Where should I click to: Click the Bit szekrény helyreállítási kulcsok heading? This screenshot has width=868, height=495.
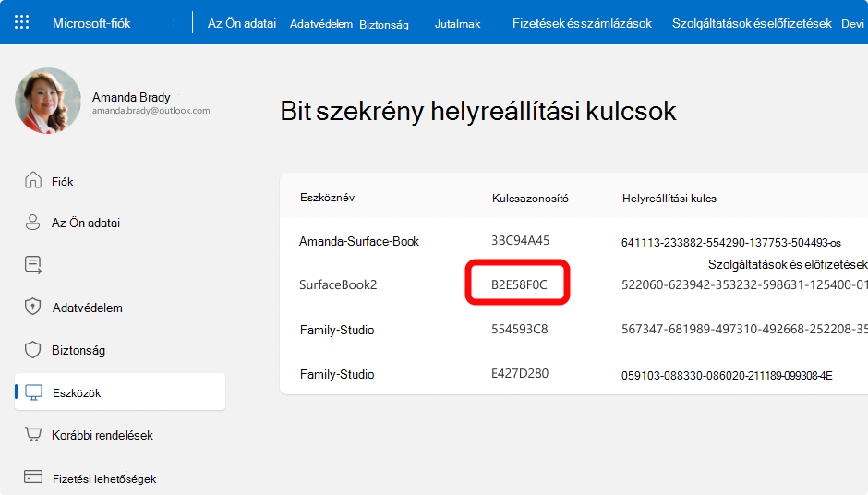[x=478, y=111]
